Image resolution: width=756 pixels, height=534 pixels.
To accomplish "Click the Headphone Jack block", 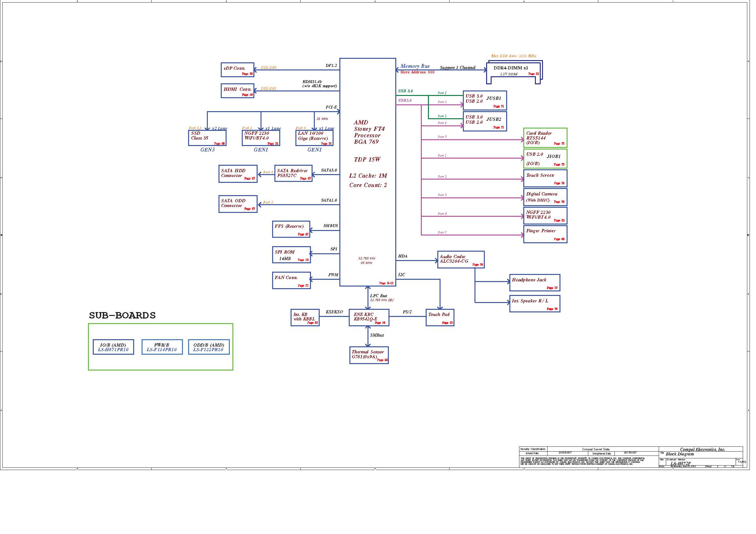I will [x=535, y=283].
